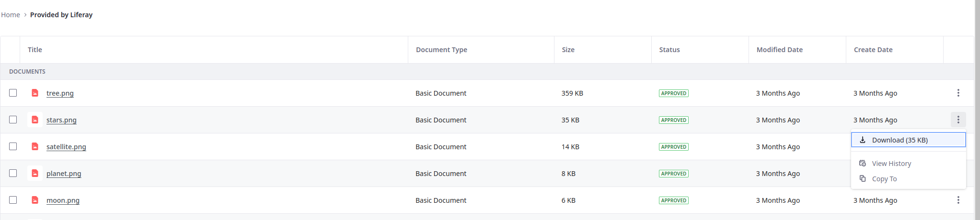Screen dimensions: 980x220
Task: Click the Copy To duplicate icon
Action: pos(863,178)
